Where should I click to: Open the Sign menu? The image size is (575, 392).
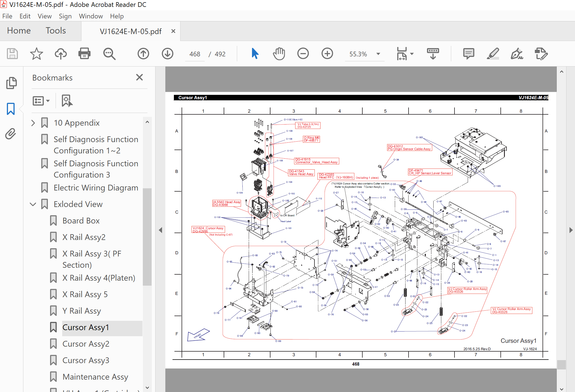coord(65,16)
